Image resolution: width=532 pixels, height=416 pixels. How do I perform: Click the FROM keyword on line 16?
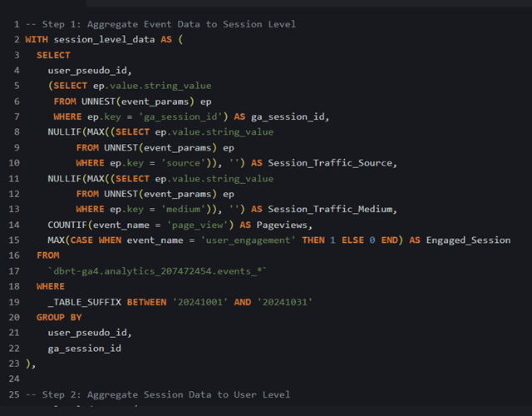point(48,255)
